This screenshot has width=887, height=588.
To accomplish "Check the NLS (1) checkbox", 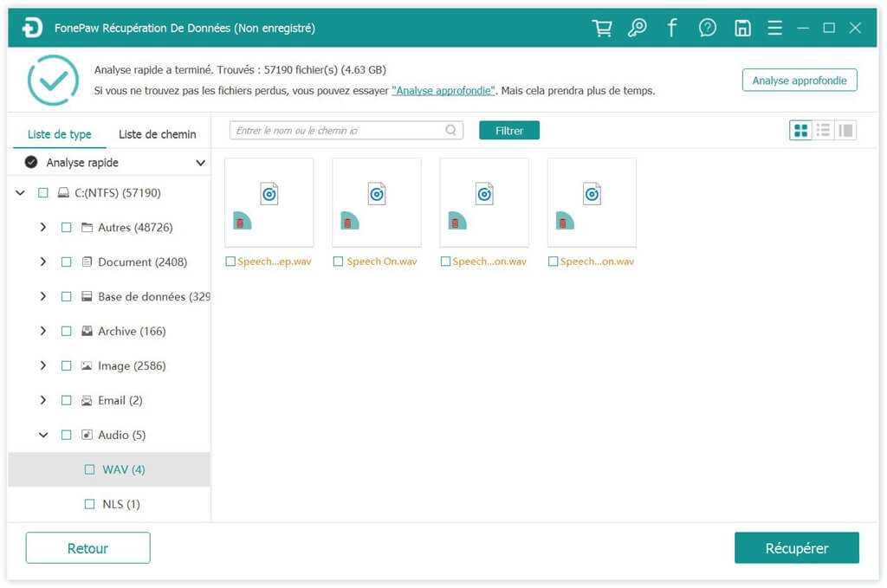I will pyautogui.click(x=89, y=504).
